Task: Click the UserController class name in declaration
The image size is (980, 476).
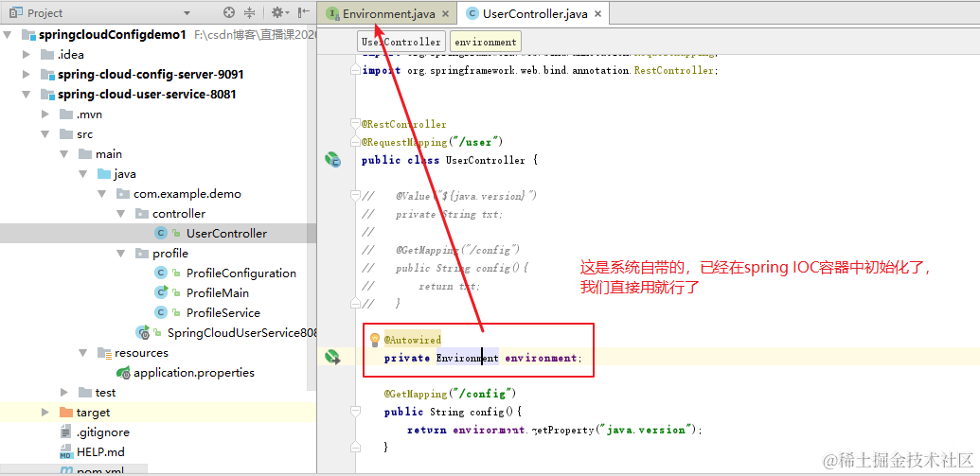Action: coord(485,161)
